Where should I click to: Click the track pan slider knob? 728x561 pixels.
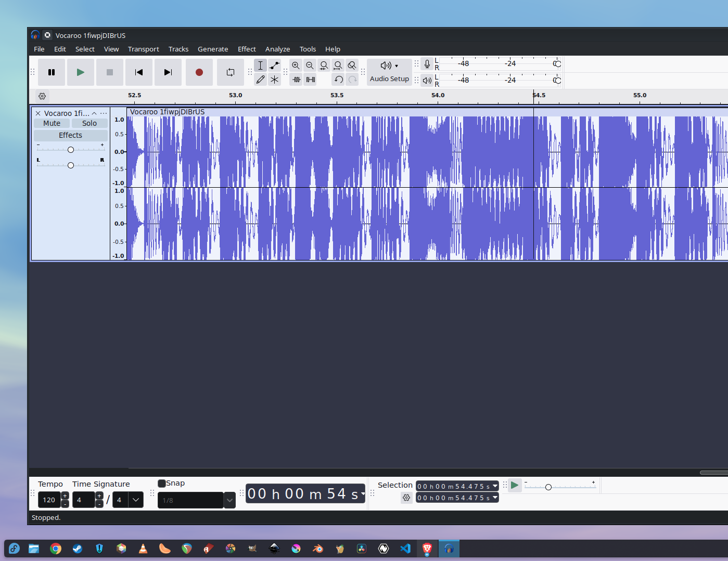pyautogui.click(x=71, y=165)
